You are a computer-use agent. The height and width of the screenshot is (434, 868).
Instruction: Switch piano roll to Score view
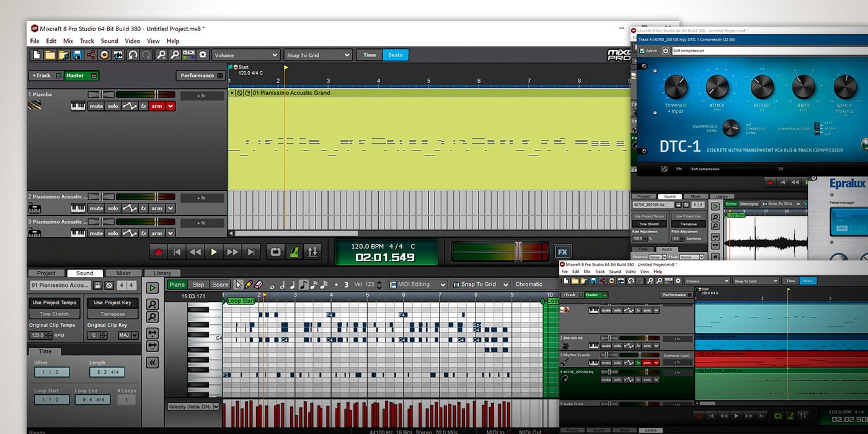[x=220, y=285]
